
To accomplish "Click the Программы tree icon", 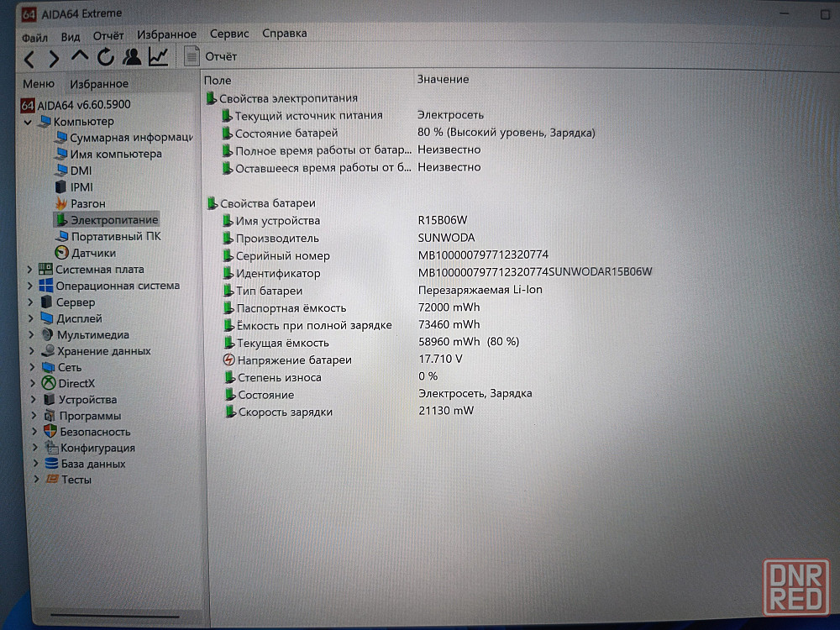I will point(50,416).
